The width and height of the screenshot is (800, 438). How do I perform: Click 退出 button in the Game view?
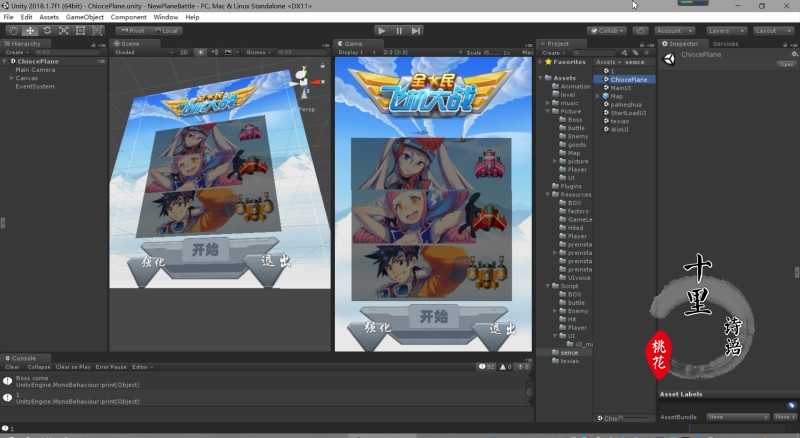click(x=502, y=329)
